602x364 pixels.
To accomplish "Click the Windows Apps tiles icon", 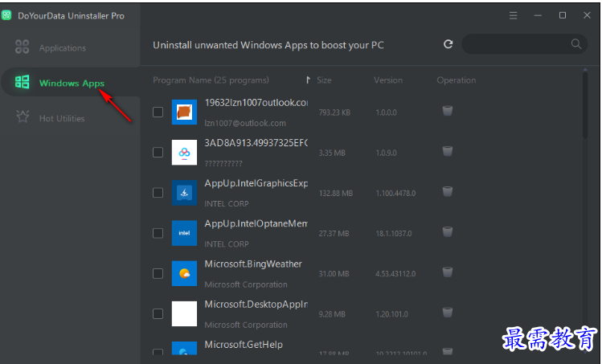I will tap(22, 82).
